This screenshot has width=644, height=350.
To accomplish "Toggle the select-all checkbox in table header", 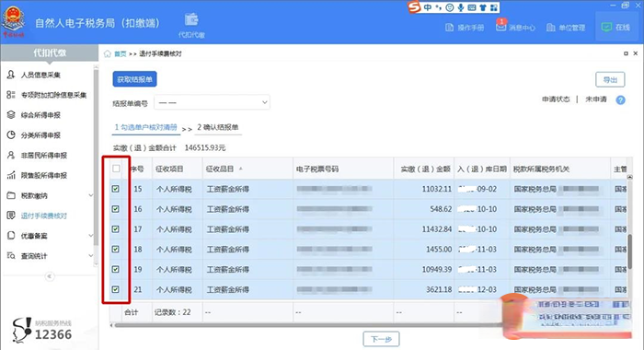I will [116, 169].
